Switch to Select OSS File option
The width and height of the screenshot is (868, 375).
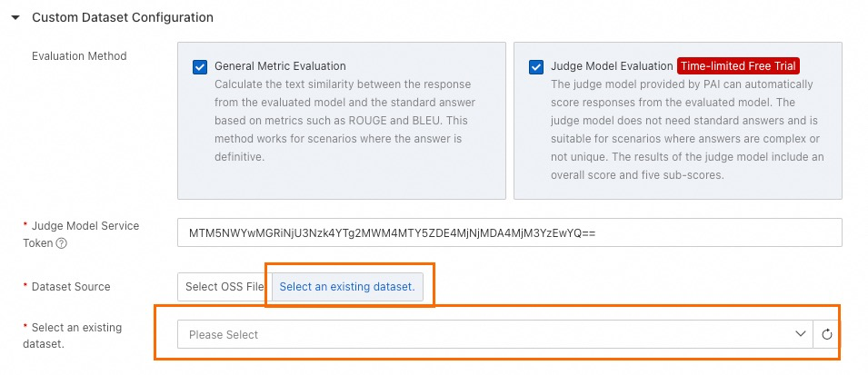224,287
